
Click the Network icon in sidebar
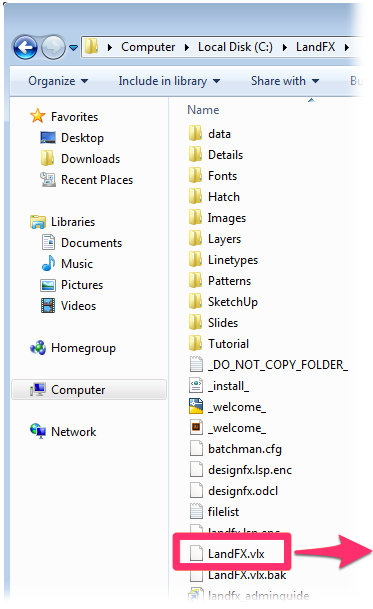coord(38,431)
